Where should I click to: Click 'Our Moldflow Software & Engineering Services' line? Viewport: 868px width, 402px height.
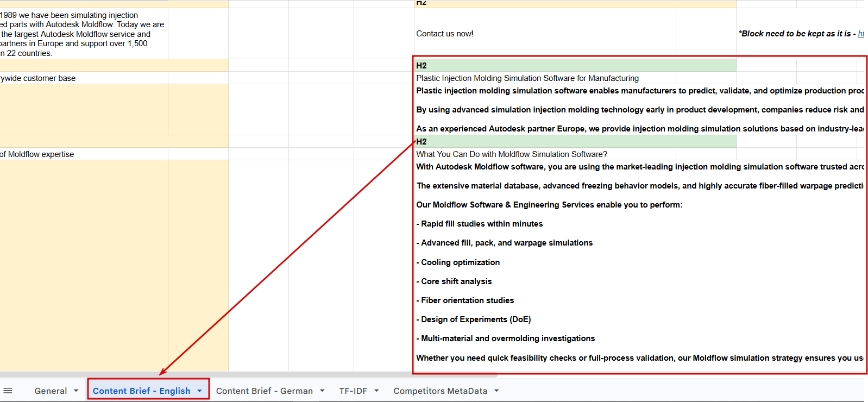tap(549, 205)
